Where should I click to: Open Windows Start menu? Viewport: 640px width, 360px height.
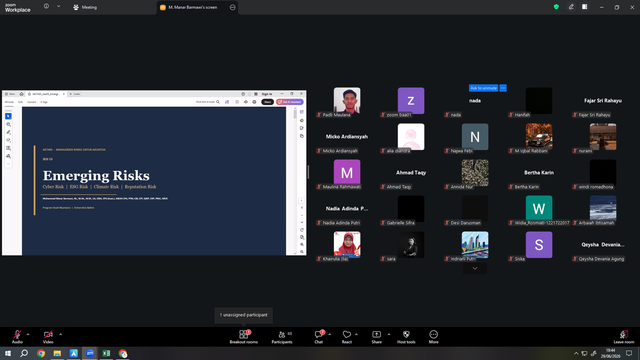[x=7, y=353]
